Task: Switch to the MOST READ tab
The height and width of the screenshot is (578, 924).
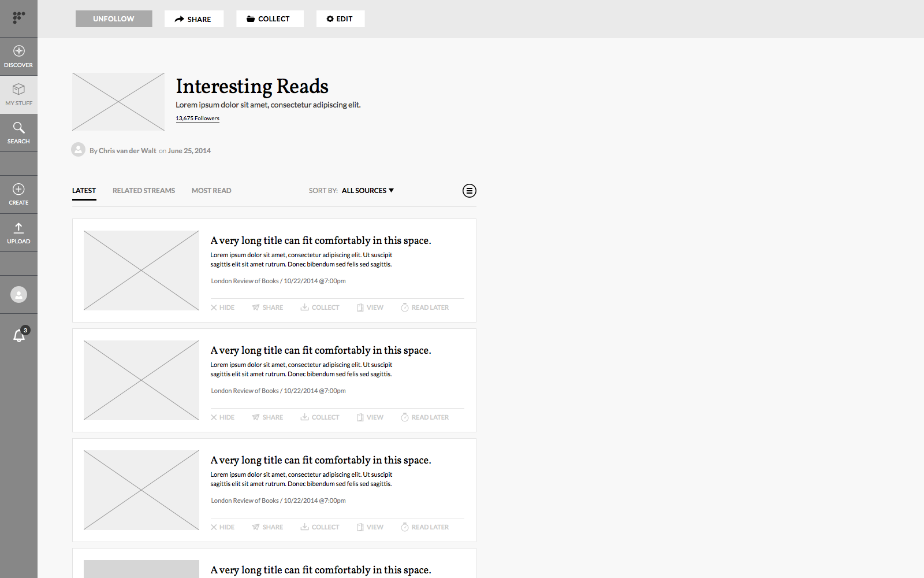Action: point(211,191)
